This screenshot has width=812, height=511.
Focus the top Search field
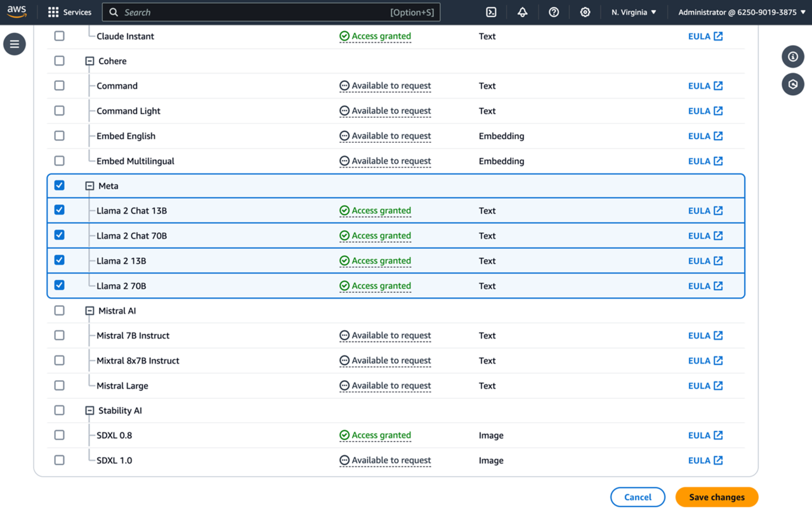coord(271,12)
